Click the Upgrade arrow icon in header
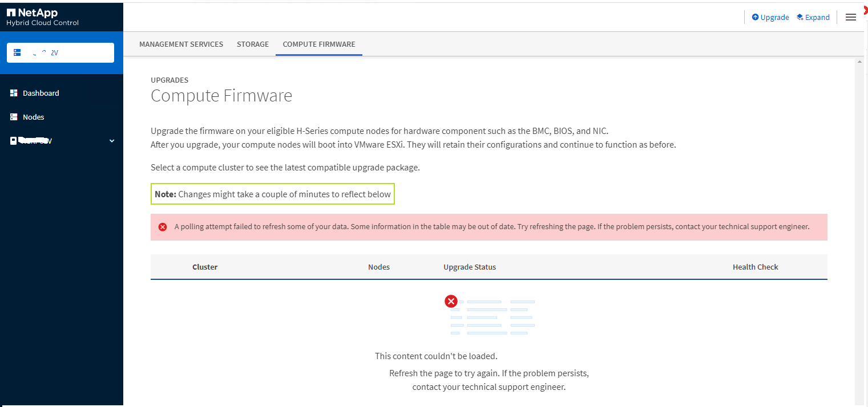Screen dimensions: 868x407 [756, 17]
